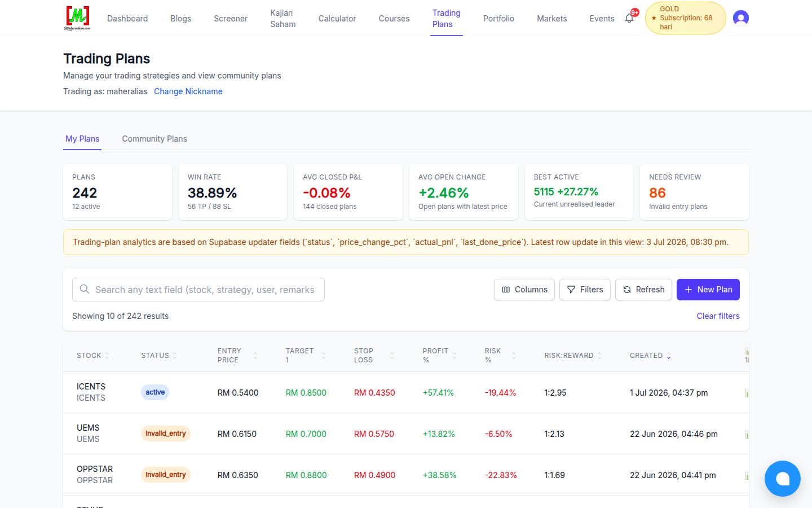The image size is (812, 508).
Task: Click target price RM 0.8500
Action: [x=306, y=393]
